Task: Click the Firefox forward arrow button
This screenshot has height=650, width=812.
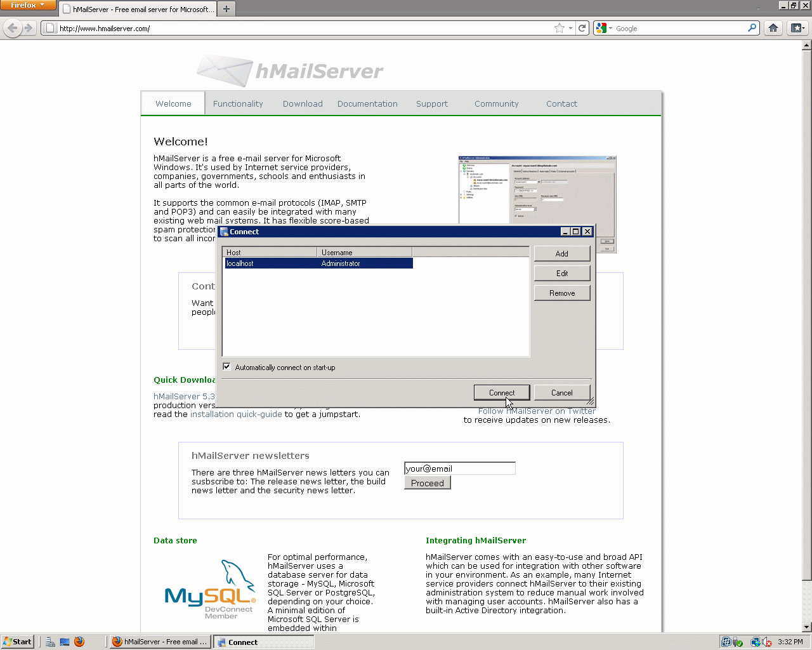Action: pyautogui.click(x=28, y=28)
